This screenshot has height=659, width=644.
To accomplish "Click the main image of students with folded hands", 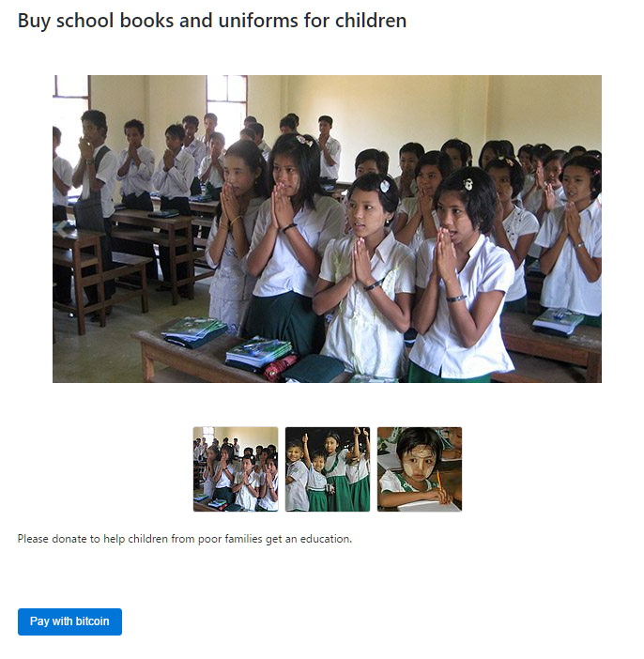I will pyautogui.click(x=327, y=229).
